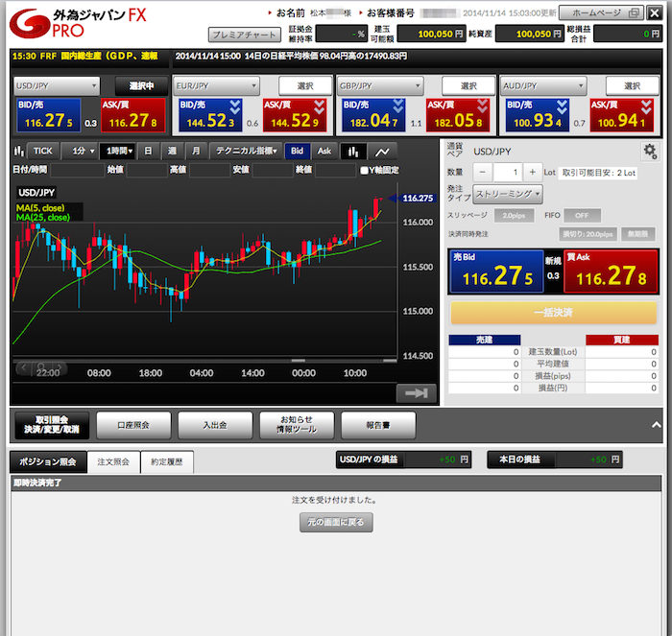Image resolution: width=672 pixels, height=636 pixels.
Task: Click GBP/JPY ASK/買 tile 182.058
Action: [458, 115]
